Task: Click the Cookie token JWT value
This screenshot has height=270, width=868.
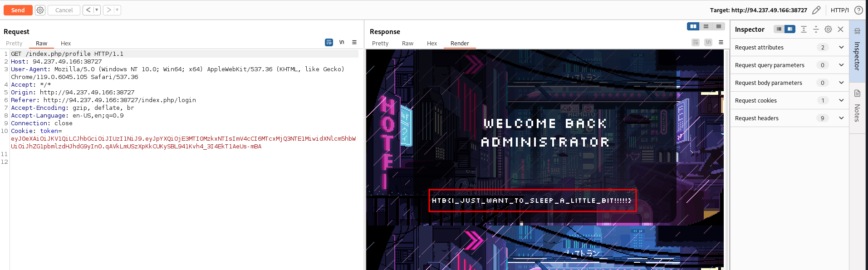Action: pos(183,142)
